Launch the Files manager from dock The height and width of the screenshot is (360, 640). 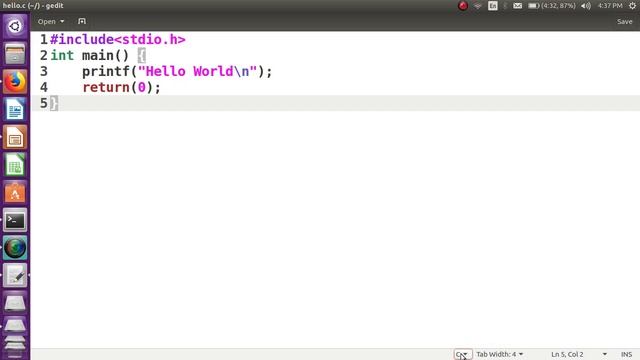point(15,54)
